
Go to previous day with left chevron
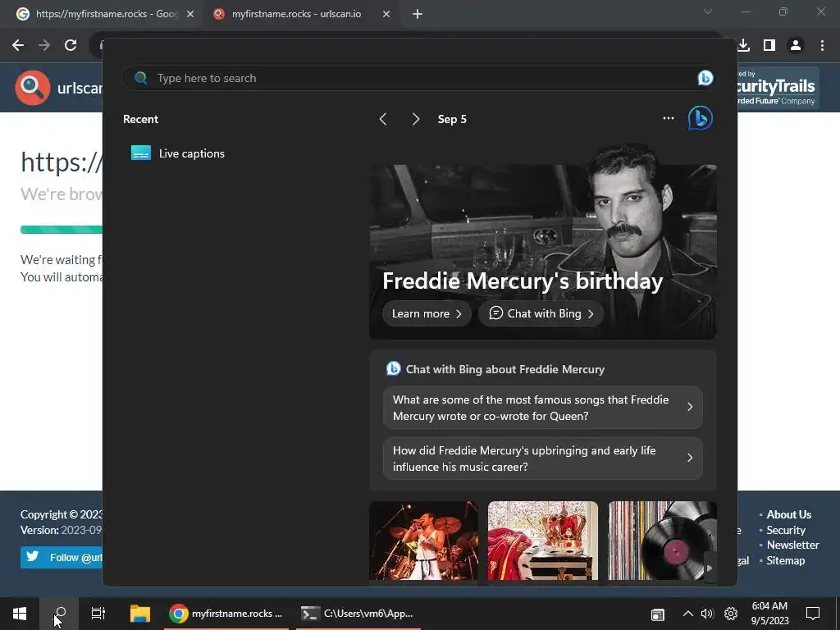click(x=383, y=119)
